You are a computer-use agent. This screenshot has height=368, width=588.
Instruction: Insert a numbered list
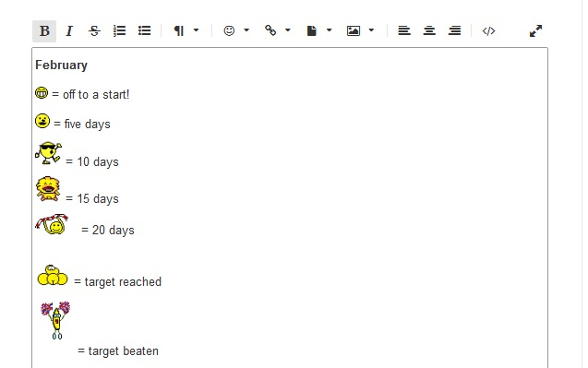119,31
